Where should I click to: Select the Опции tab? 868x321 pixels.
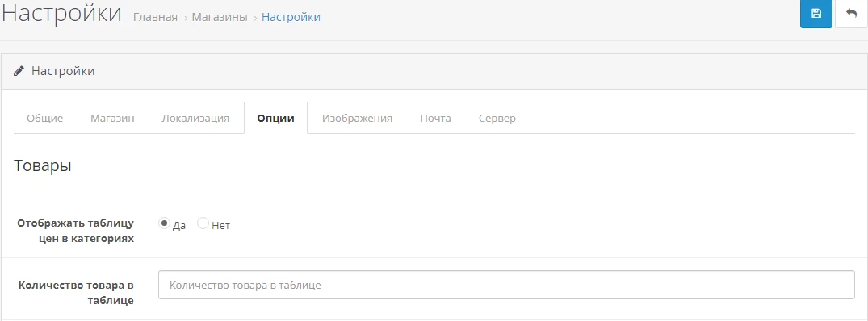275,119
